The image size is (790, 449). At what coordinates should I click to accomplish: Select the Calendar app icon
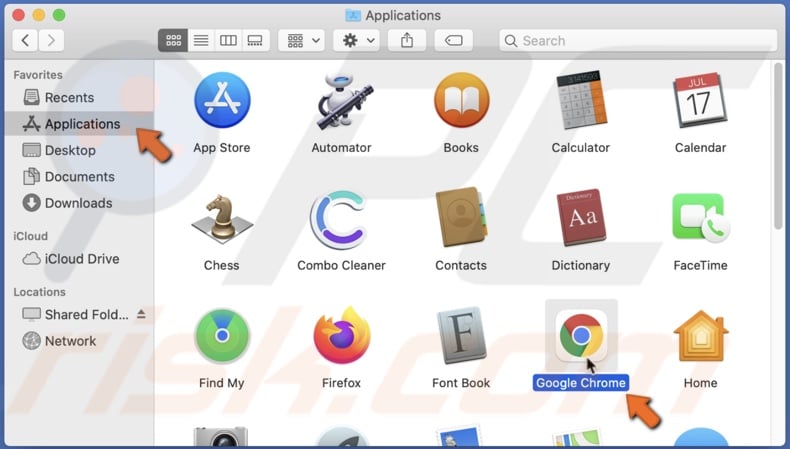[700, 100]
